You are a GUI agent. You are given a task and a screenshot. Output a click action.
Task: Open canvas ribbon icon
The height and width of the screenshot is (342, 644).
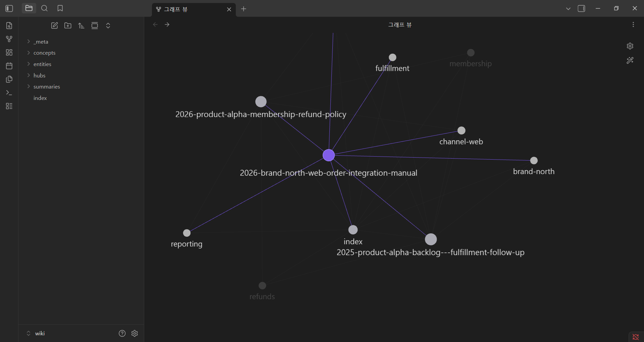[9, 52]
